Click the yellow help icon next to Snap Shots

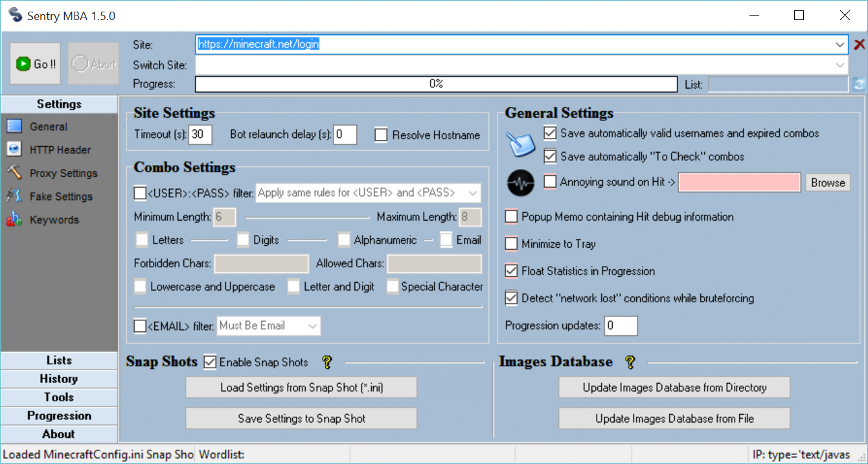pos(326,362)
